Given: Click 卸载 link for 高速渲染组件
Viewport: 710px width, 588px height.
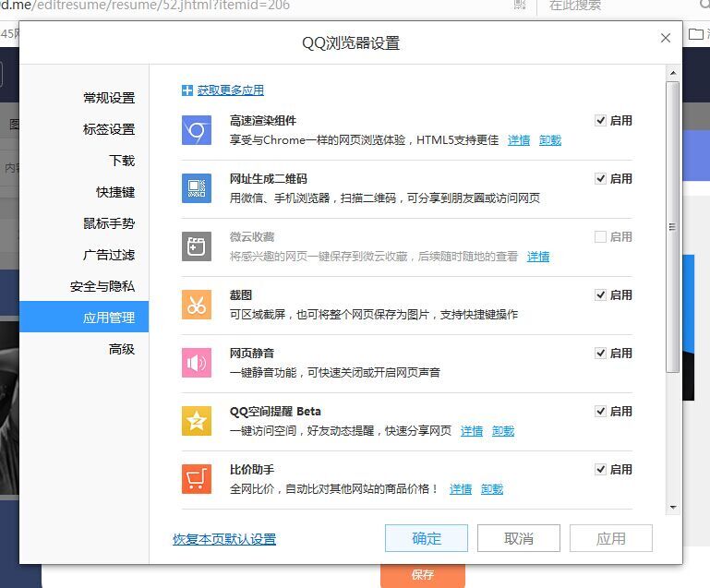Looking at the screenshot, I should click(x=550, y=140).
